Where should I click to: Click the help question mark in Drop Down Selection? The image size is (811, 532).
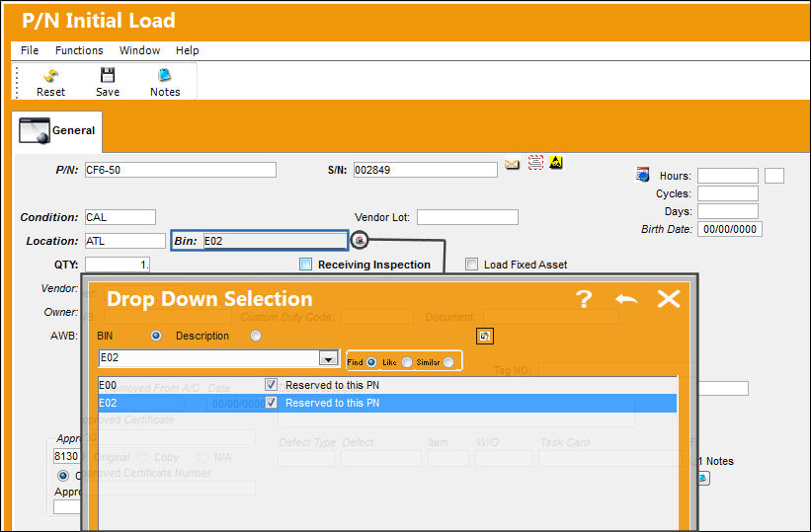(584, 299)
